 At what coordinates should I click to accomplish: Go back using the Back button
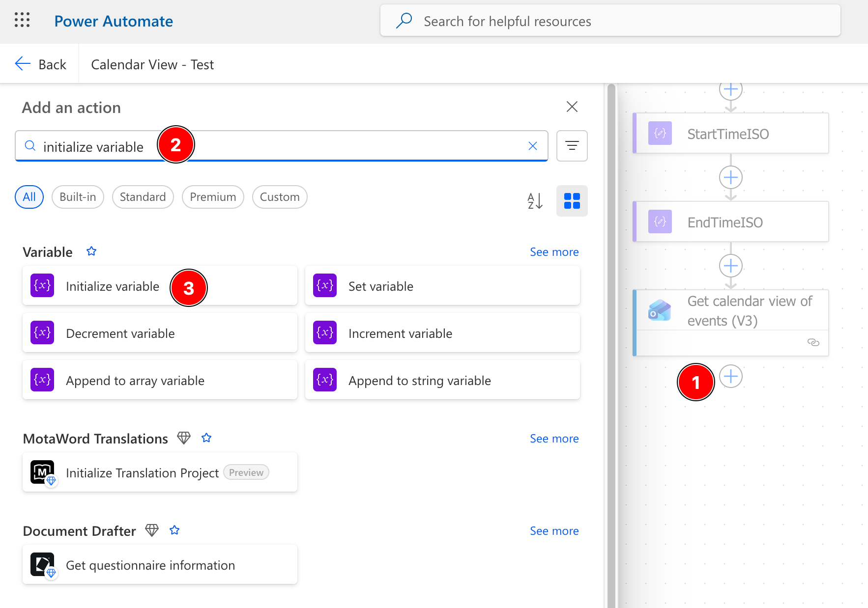[x=40, y=64]
